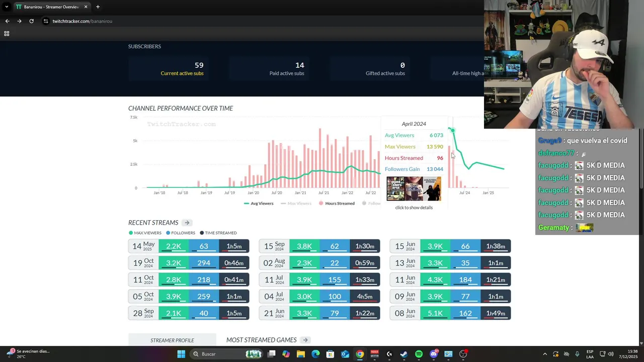Open Spotify from the taskbar
Screen dimensions: 644x362
pos(419,354)
